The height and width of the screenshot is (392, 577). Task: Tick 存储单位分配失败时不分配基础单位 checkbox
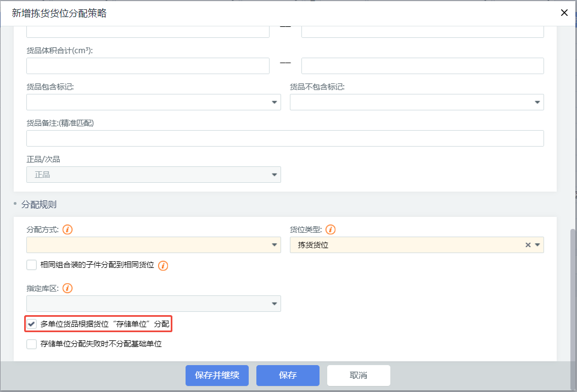pyautogui.click(x=31, y=344)
